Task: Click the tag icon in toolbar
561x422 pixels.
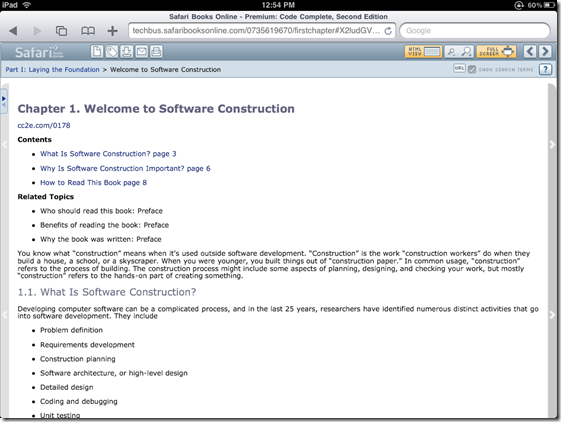Action: tap(112, 52)
